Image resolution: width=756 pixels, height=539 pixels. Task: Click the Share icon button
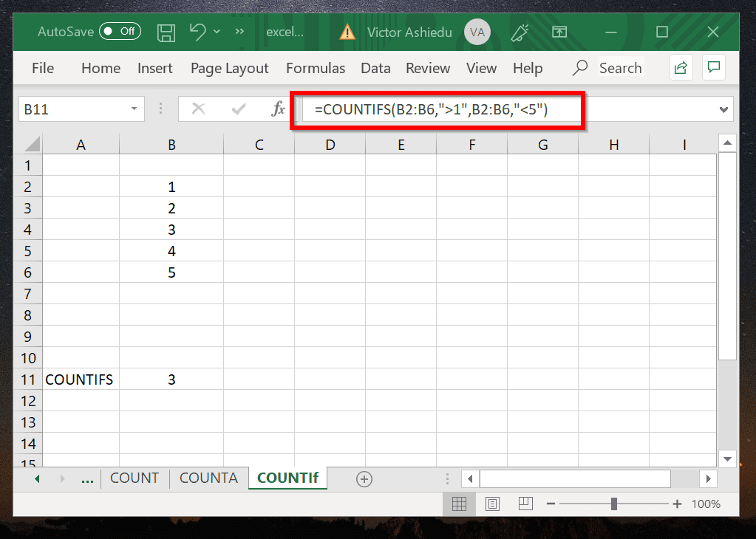681,67
